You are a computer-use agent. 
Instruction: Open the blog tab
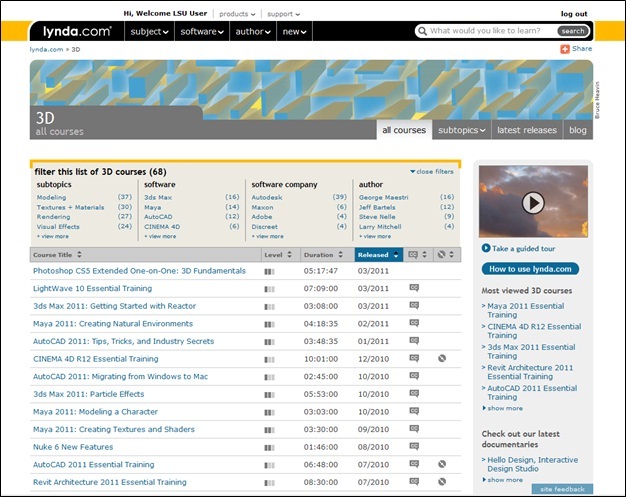(x=578, y=130)
